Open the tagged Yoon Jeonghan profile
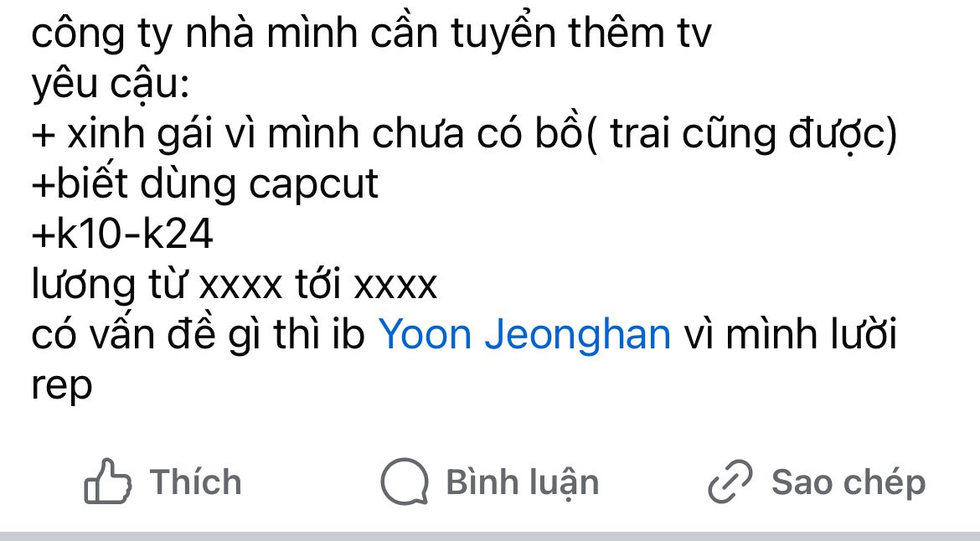Image resolution: width=980 pixels, height=541 pixels. click(x=524, y=334)
